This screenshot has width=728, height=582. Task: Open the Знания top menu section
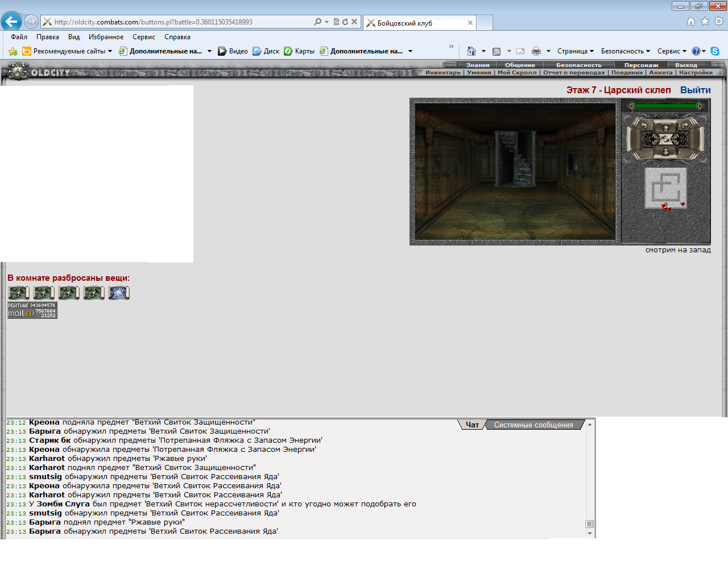click(x=478, y=65)
